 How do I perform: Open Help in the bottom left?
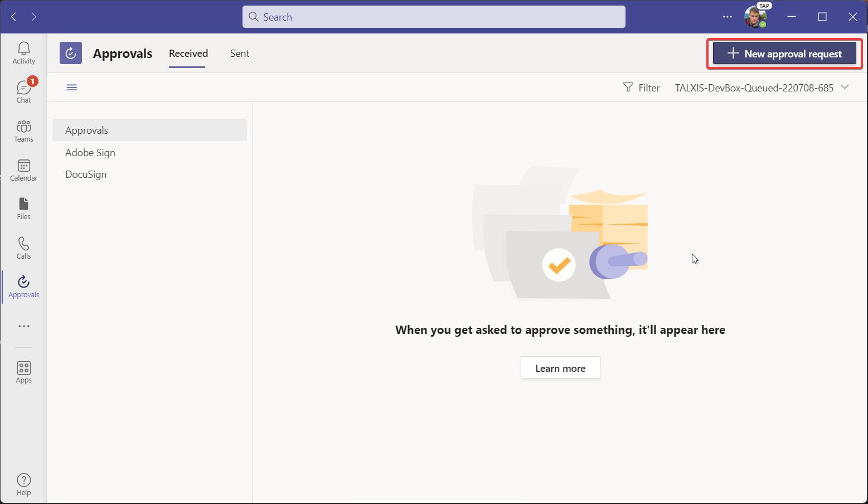pos(23,484)
